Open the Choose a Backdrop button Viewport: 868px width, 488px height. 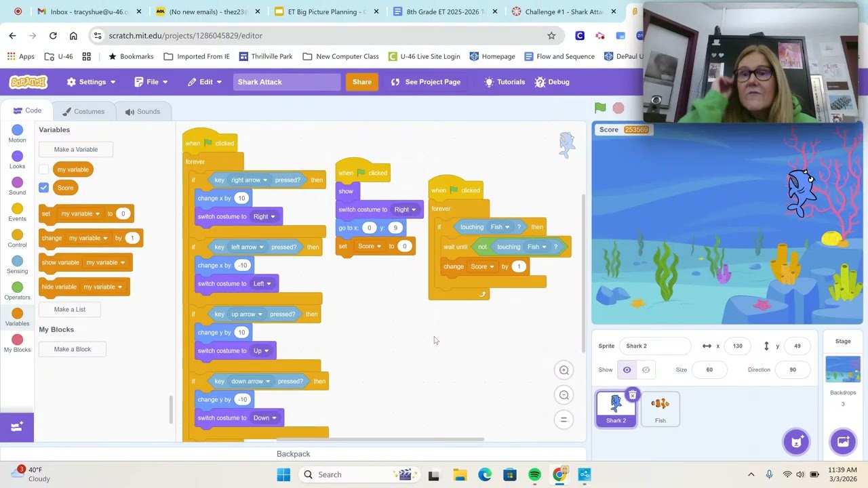coord(843,442)
